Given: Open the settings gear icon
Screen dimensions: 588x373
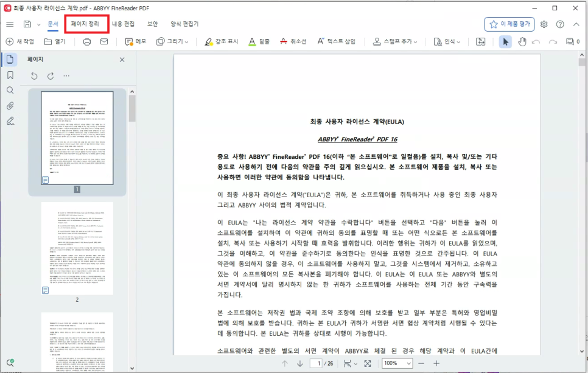Looking at the screenshot, I should pyautogui.click(x=544, y=24).
